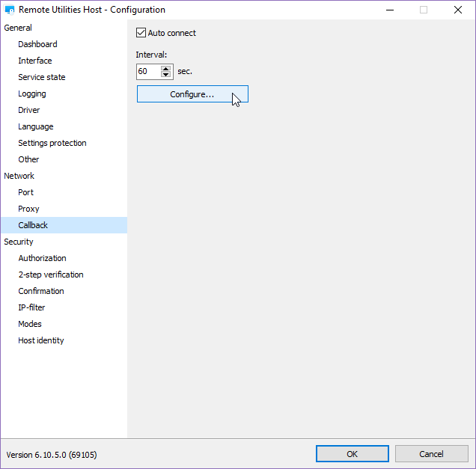This screenshot has width=476, height=469.
Task: Open the Dashboard settings page
Action: (37, 44)
